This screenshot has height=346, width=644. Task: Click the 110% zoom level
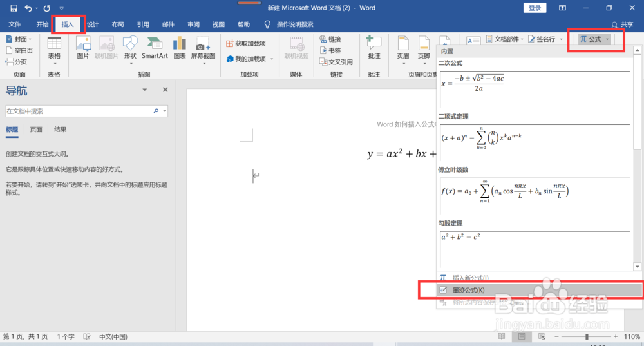point(632,336)
